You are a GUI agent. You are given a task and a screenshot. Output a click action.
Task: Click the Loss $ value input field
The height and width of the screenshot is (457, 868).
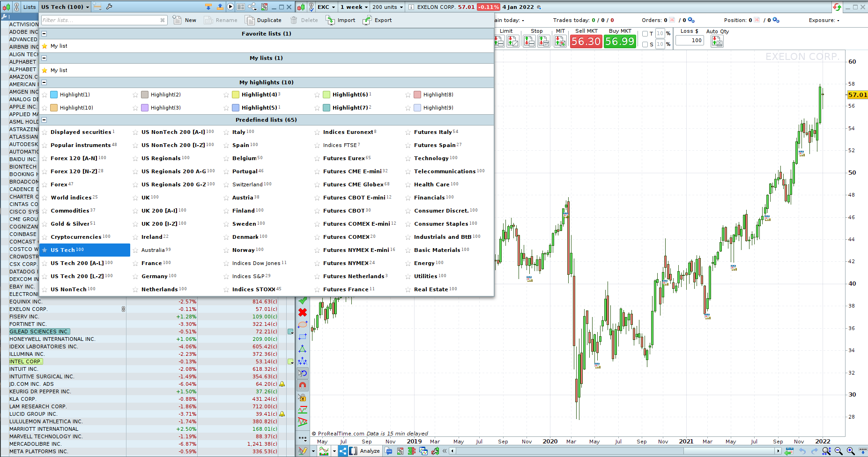(690, 41)
